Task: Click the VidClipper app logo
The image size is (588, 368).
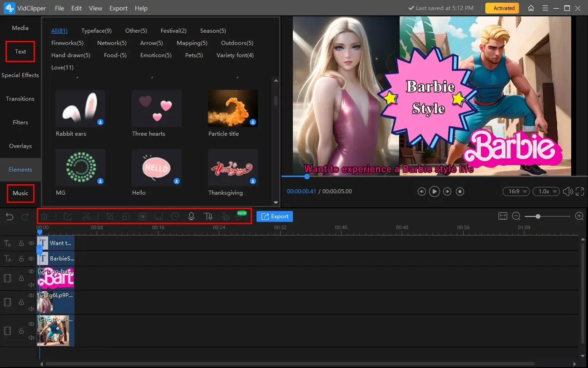Action: [10, 8]
